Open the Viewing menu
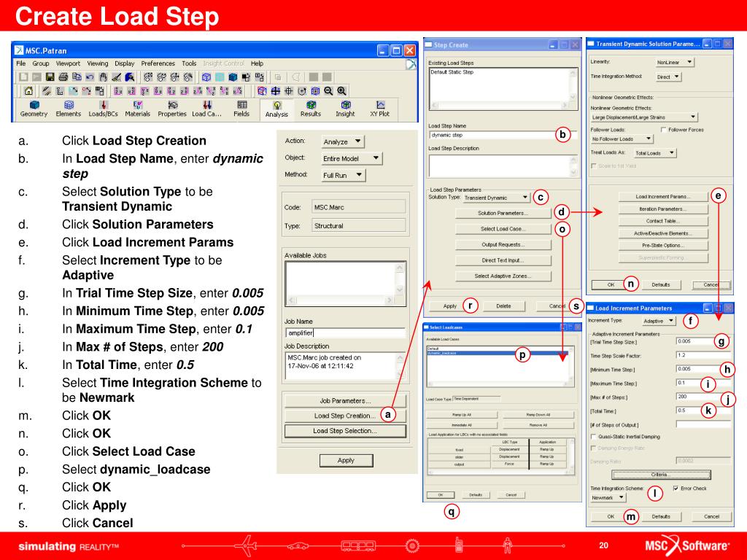 pyautogui.click(x=98, y=63)
